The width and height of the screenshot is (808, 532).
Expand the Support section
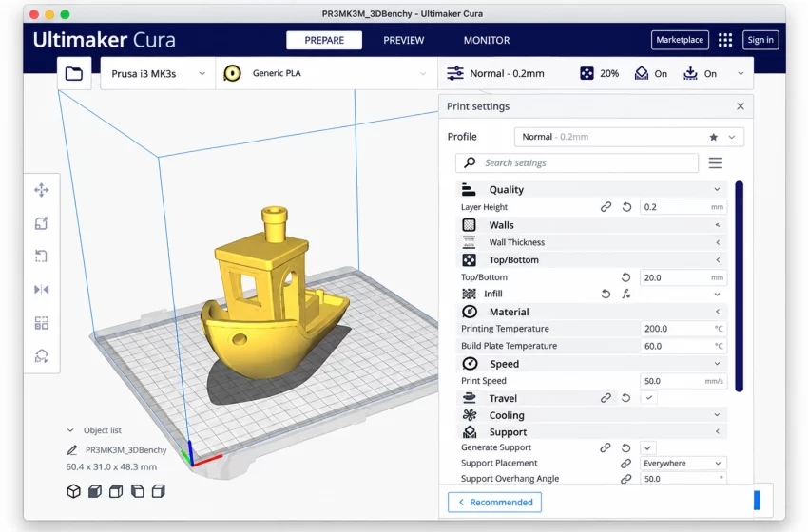coord(591,432)
